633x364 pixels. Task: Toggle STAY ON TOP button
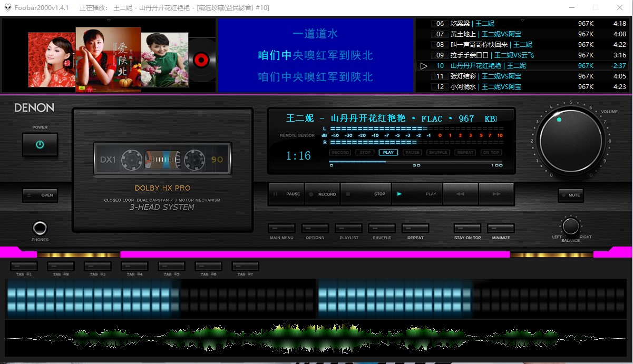[x=468, y=229]
